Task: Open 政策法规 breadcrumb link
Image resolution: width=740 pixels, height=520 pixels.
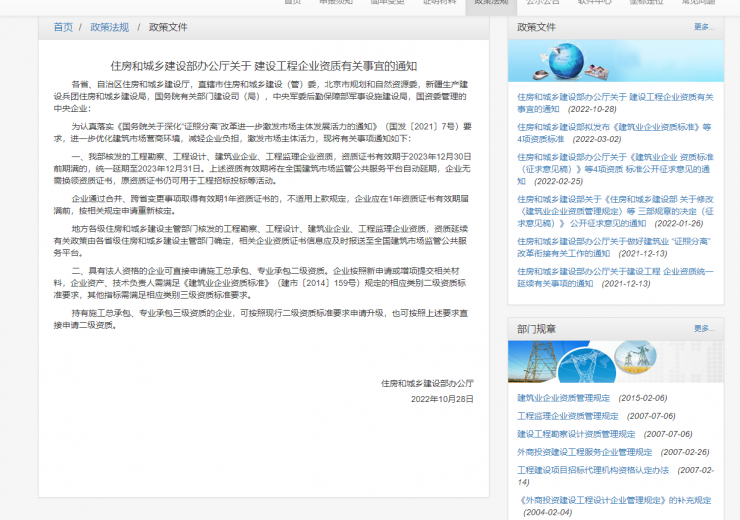Action: tap(109, 27)
